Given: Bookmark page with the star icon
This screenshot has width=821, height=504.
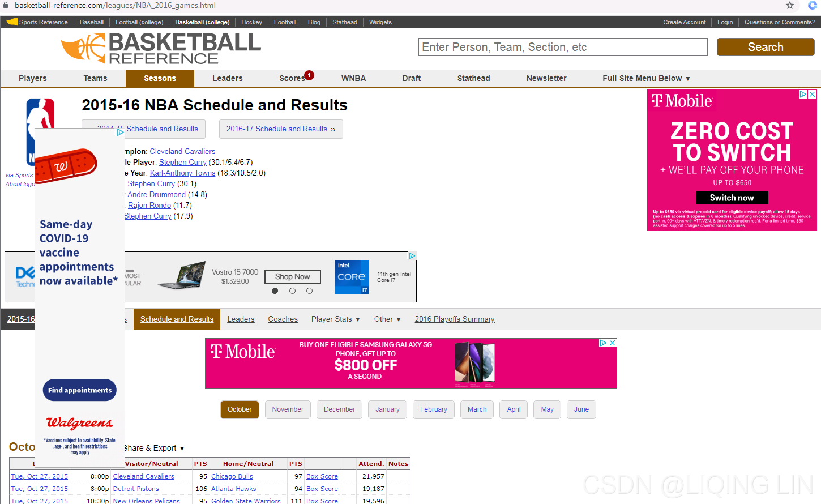Looking at the screenshot, I should pyautogui.click(x=790, y=5).
